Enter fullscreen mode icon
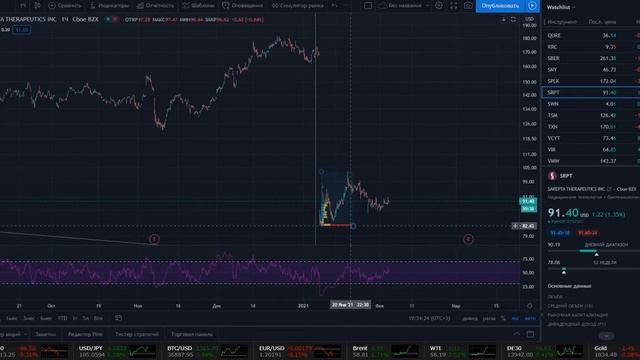 coord(453,5)
